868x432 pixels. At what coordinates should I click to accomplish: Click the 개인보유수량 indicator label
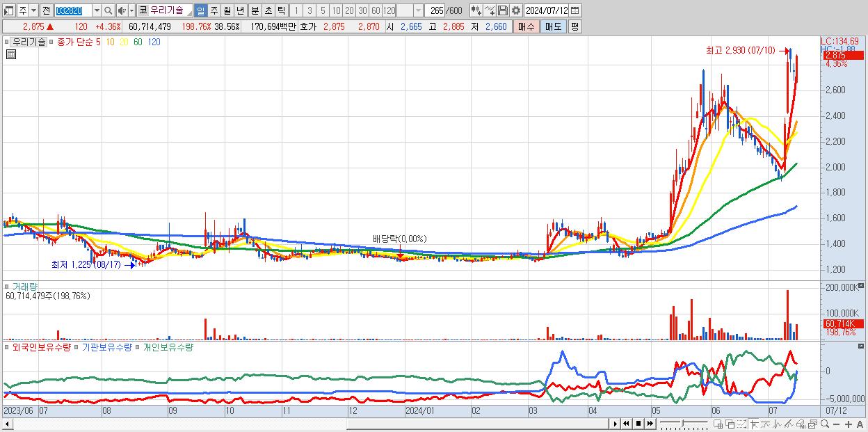[x=168, y=346]
